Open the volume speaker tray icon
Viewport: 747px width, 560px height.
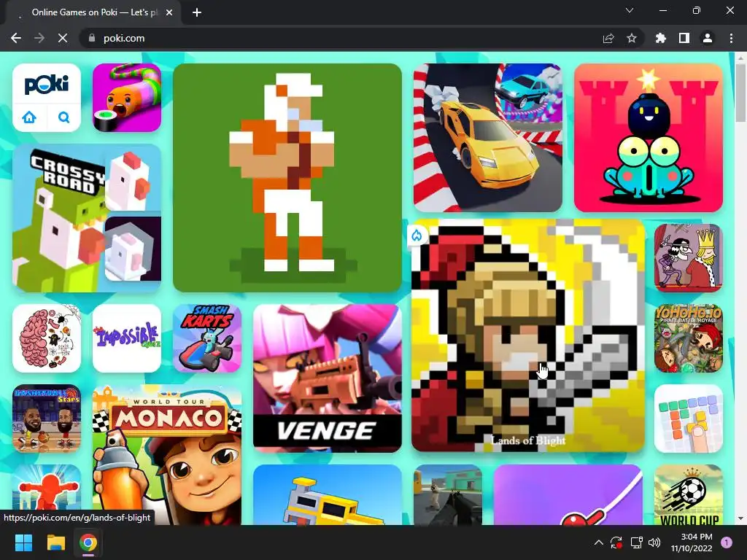coord(654,542)
